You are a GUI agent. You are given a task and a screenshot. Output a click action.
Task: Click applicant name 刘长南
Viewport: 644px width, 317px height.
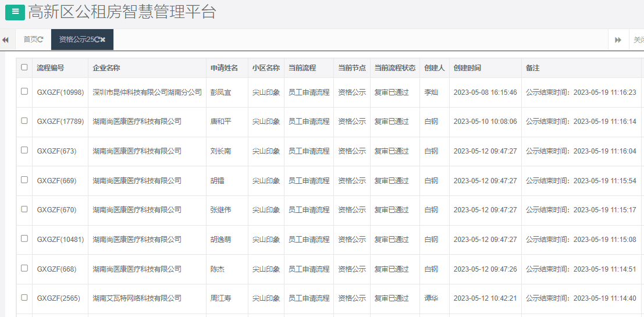(221, 151)
